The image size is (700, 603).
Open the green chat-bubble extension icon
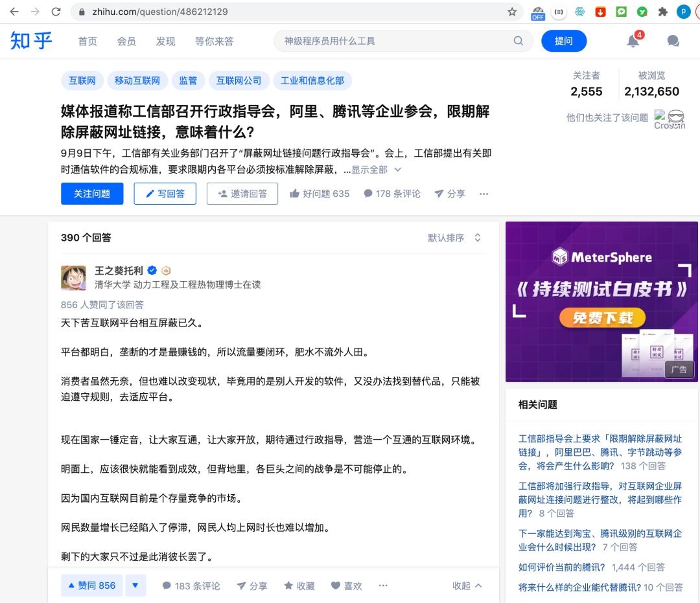(x=621, y=12)
